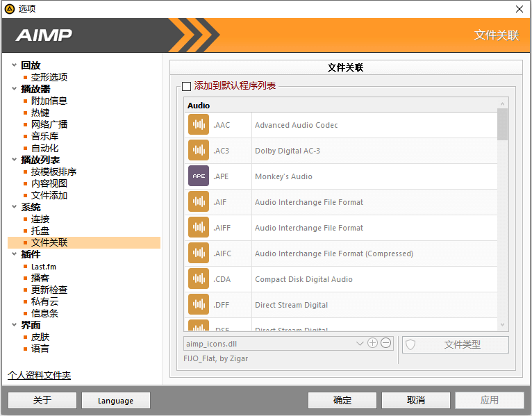Viewport: 532px width, 416px height.
Task: Click the Language button
Action: [x=116, y=401]
